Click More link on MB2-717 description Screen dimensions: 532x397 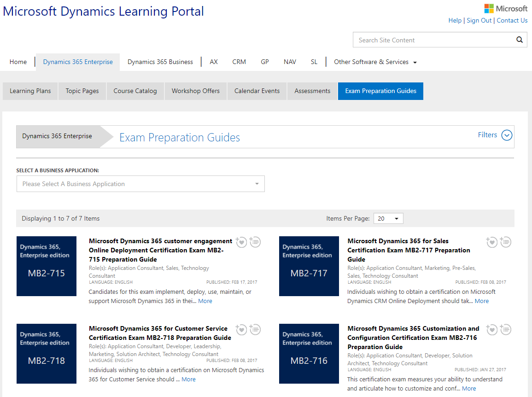[481, 301]
